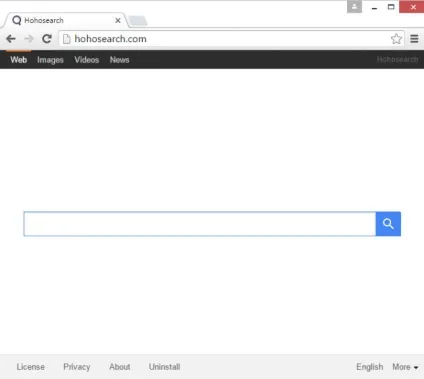Click the page icon in the address bar
This screenshot has width=424, height=379.
tap(67, 39)
